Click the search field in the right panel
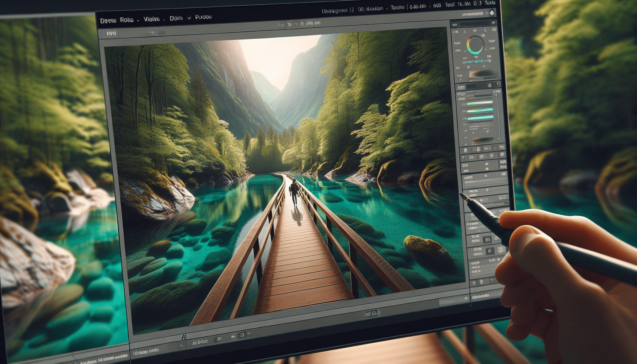 tap(473, 24)
